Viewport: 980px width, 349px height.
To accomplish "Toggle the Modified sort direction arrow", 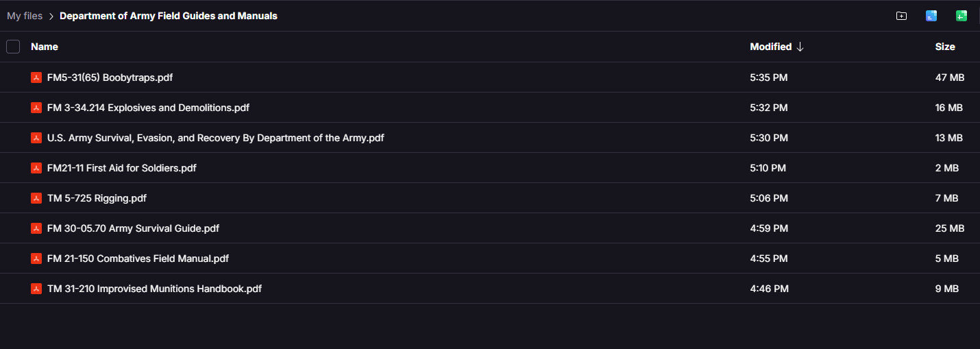I will coord(800,47).
